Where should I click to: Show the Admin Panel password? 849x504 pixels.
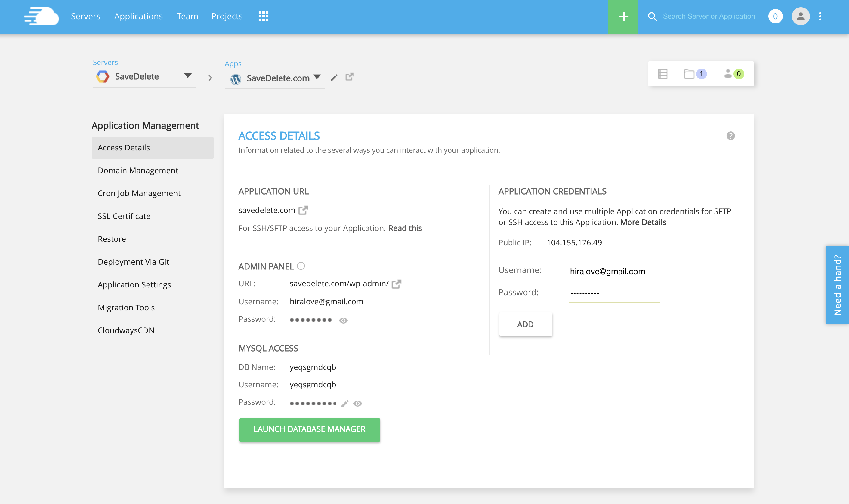(x=343, y=320)
